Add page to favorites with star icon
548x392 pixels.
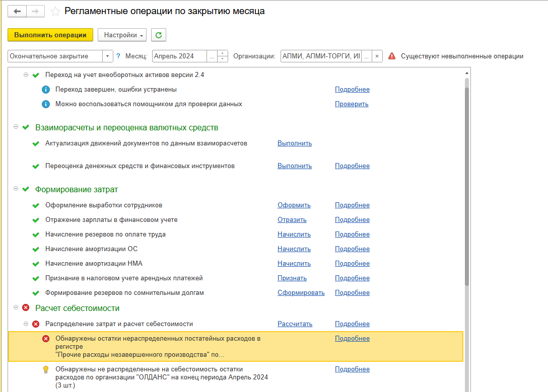click(55, 11)
